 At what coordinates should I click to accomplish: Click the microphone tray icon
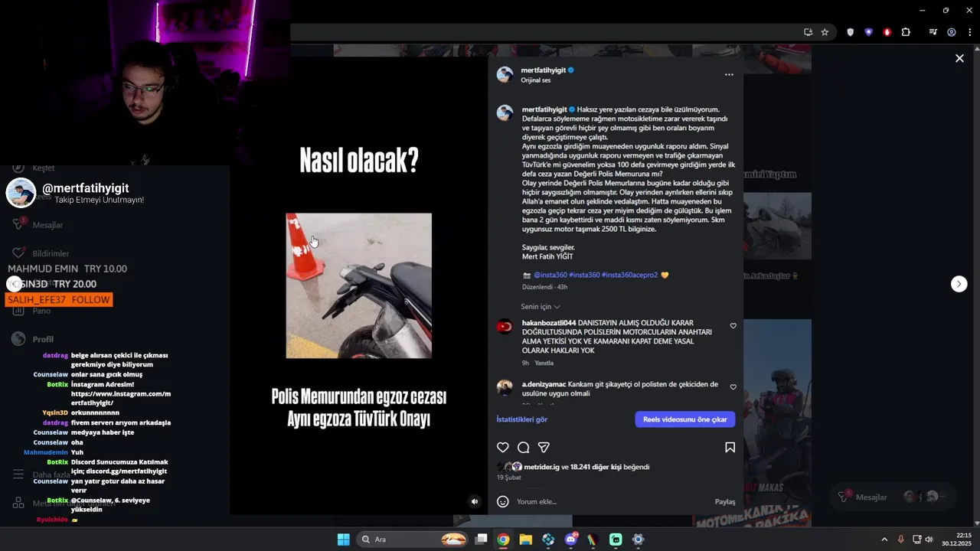pyautogui.click(x=901, y=540)
